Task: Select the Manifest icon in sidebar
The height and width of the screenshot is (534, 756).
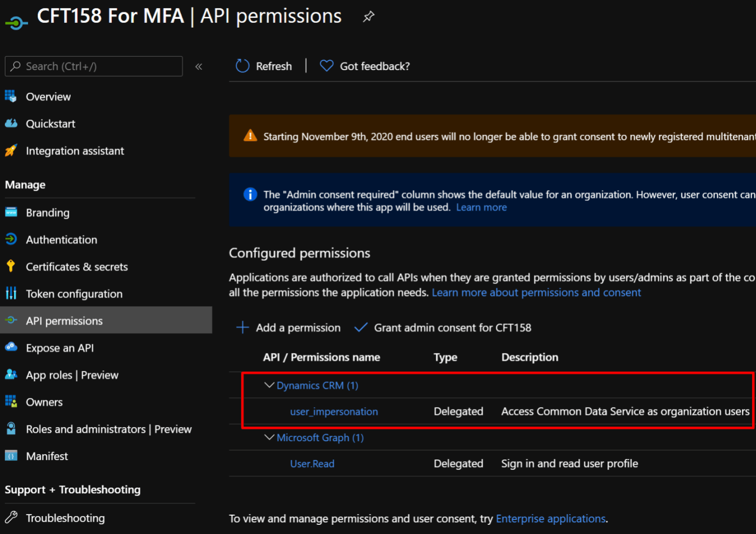Action: click(11, 456)
